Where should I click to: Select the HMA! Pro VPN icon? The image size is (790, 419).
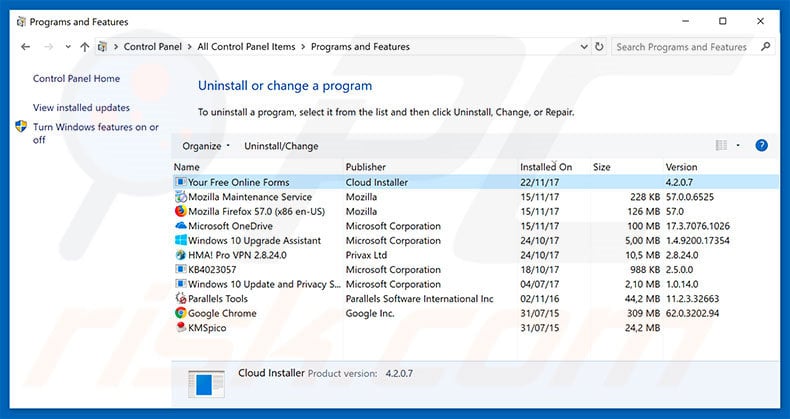tap(180, 255)
